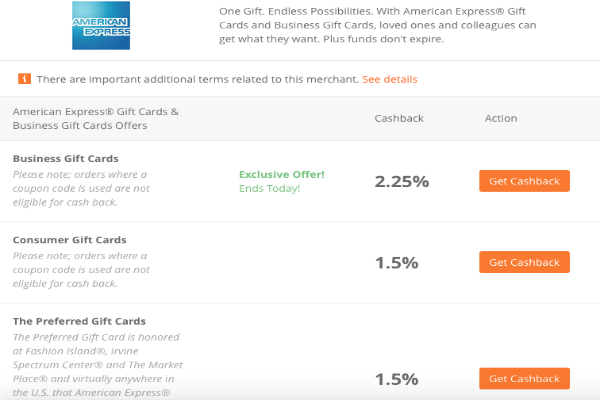
Task: Get Cashback for The Preferred Gift Cards
Action: click(524, 379)
